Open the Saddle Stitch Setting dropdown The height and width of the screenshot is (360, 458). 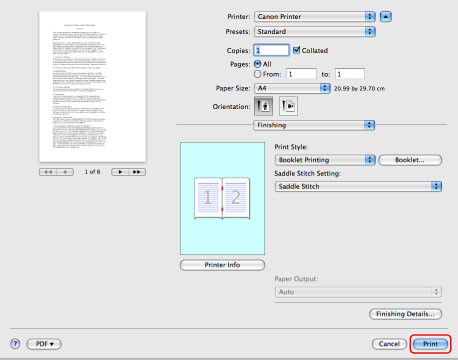click(358, 186)
